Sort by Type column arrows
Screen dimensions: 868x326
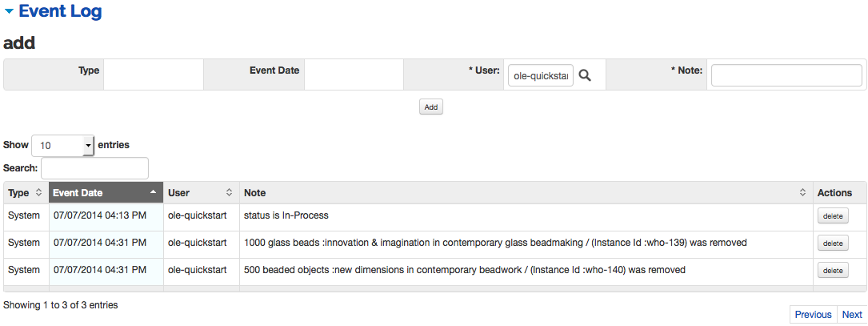[38, 193]
